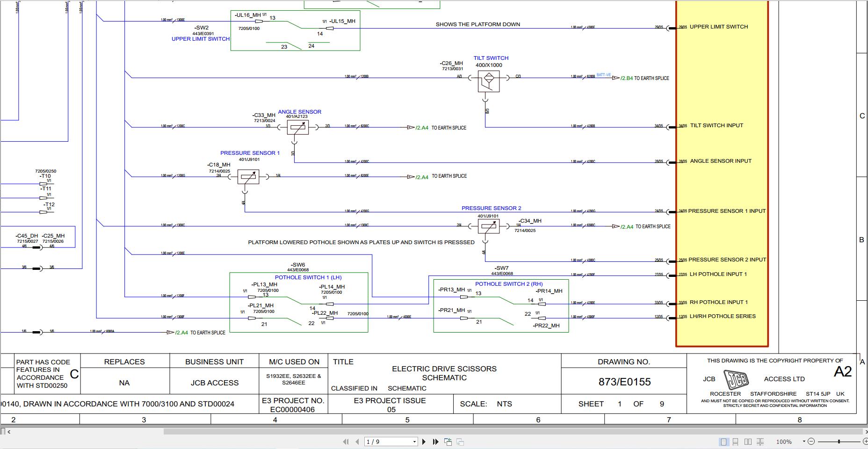Click the ANGLE SENSOR INPUT pin label

(721, 161)
